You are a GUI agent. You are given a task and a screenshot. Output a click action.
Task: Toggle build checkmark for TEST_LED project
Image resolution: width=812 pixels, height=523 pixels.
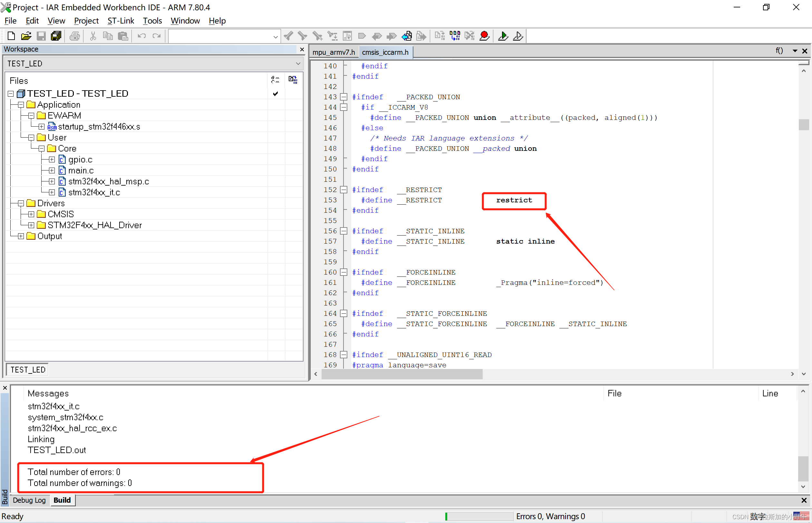coord(275,94)
